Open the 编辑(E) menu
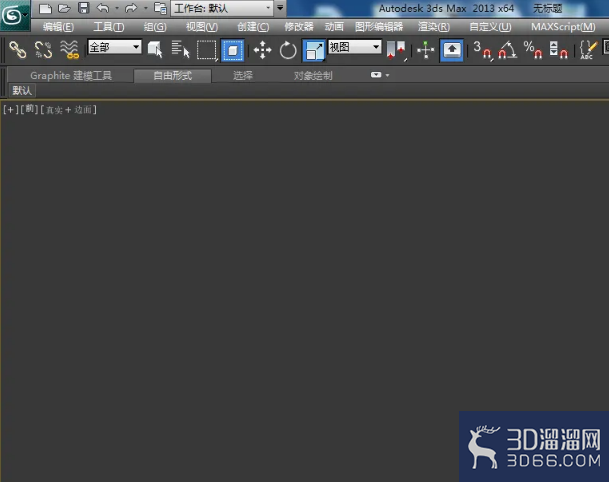Image resolution: width=609 pixels, height=482 pixels. tap(58, 27)
